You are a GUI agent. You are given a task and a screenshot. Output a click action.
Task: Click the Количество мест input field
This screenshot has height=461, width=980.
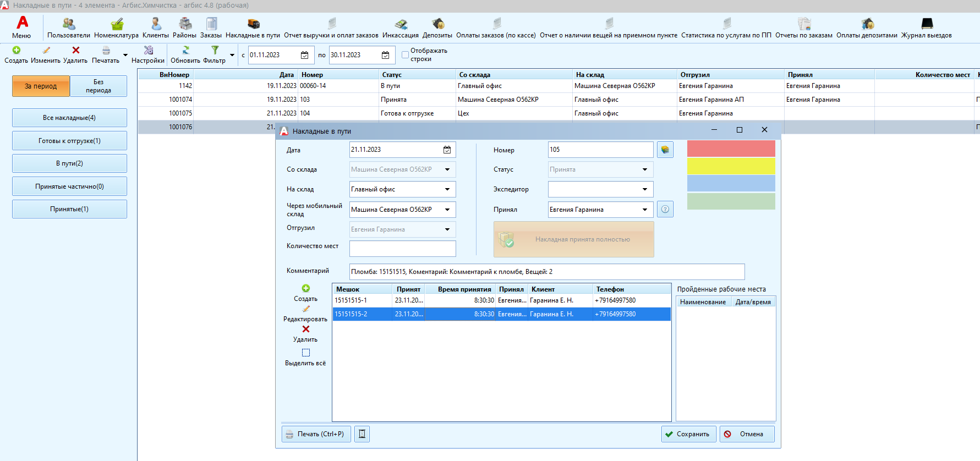click(403, 249)
